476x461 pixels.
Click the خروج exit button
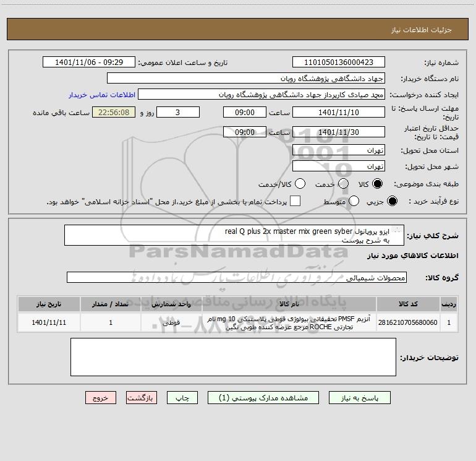tap(101, 398)
